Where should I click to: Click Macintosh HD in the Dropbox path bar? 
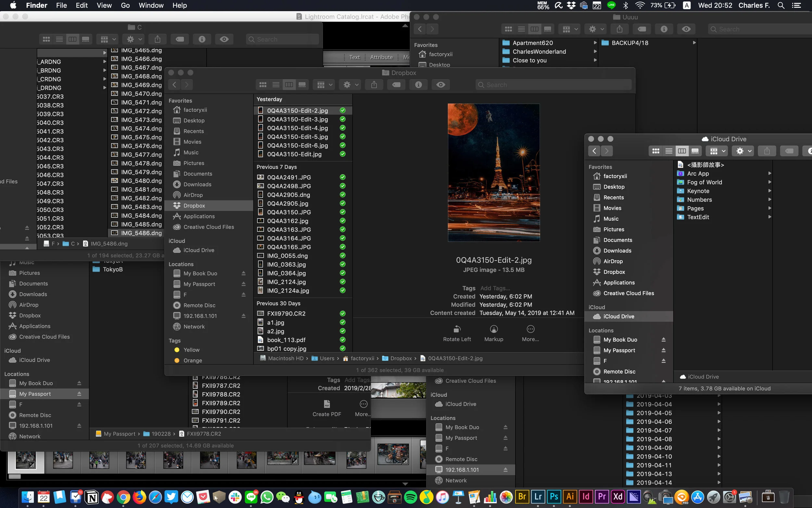click(282, 358)
